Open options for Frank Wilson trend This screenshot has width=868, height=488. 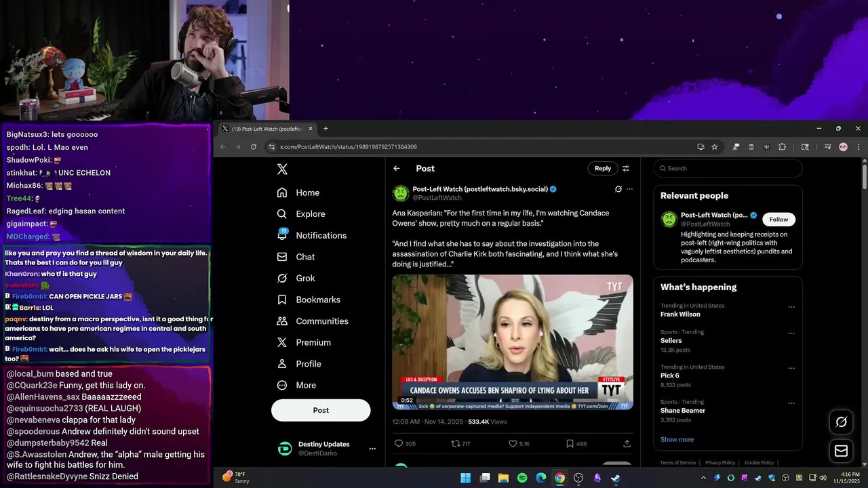791,307
